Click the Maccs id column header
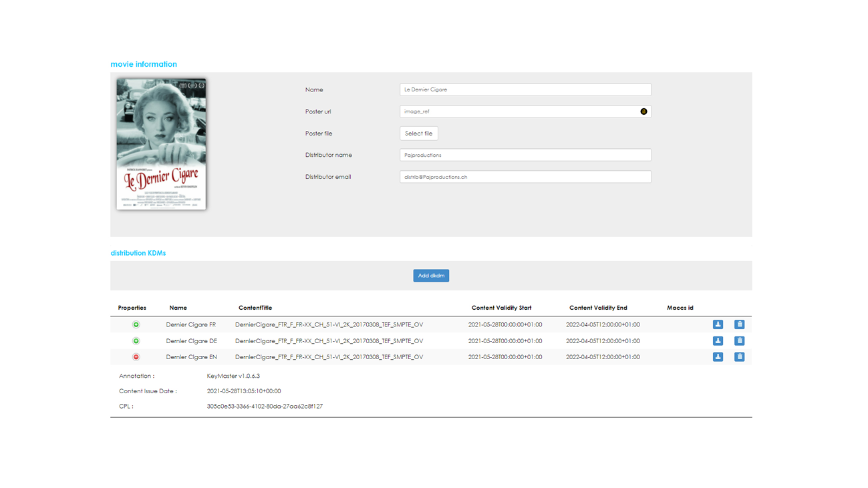 (680, 308)
